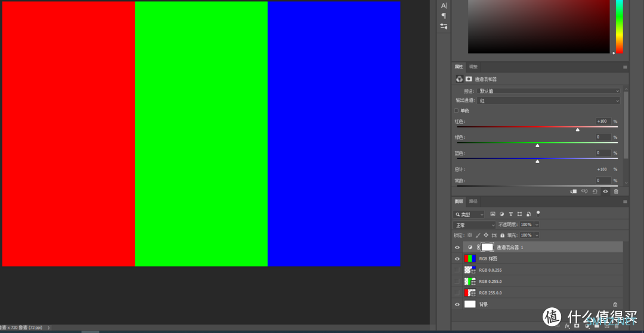The image size is (644, 333).
Task: Click the link icon on 通道混合器 1 layer
Action: tap(478, 247)
